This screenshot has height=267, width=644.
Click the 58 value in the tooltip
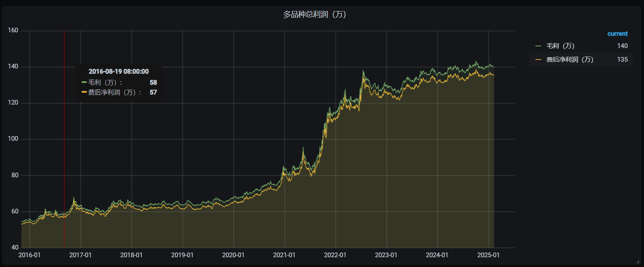click(x=153, y=82)
